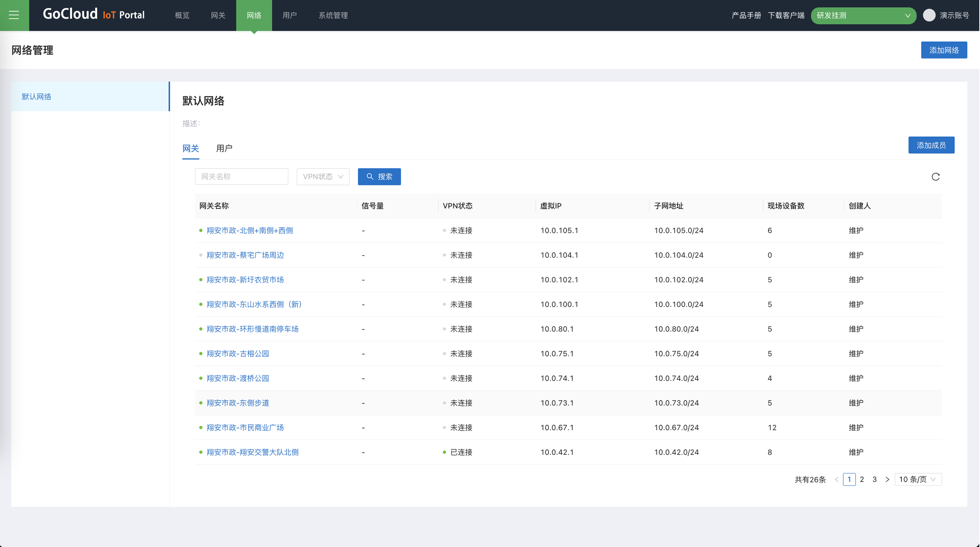The image size is (980, 547).
Task: Click the GoCloud IoT Portal logo
Action: (x=93, y=15)
